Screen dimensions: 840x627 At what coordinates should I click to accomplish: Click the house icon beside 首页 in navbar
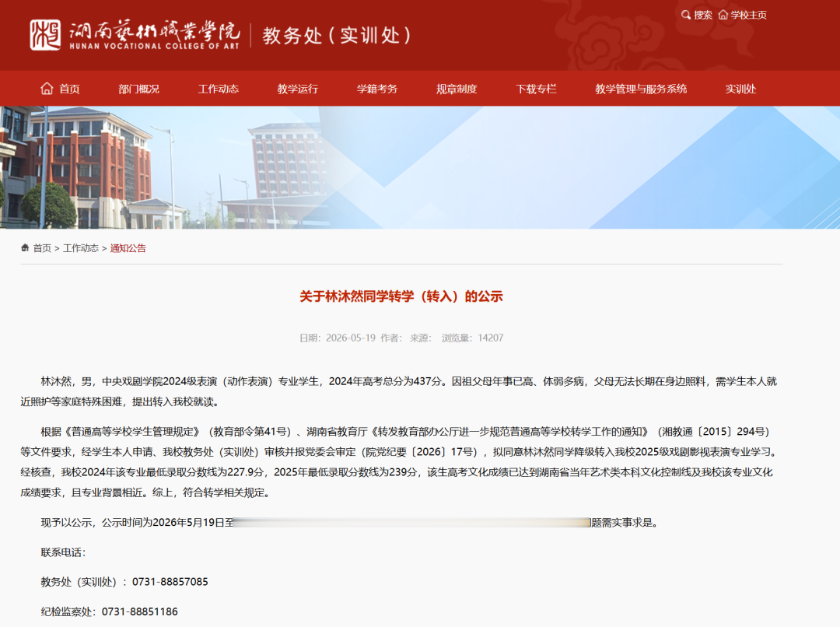click(47, 89)
